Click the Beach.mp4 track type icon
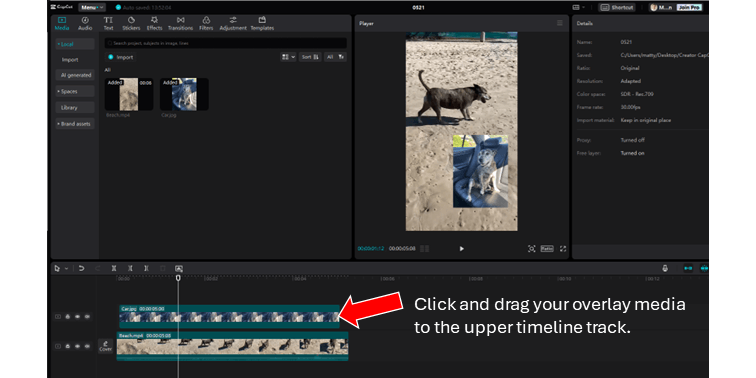The height and width of the screenshot is (378, 756). click(58, 346)
